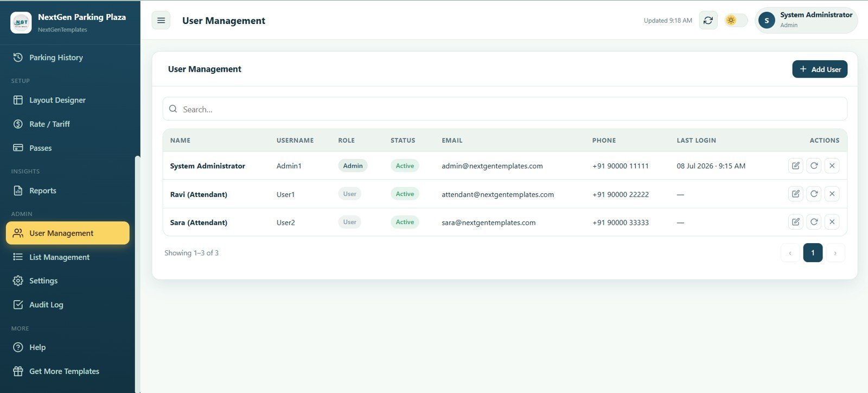Click attendant@nextgentemplates.com email
Screen dimensions: 868x393
[x=497, y=194]
